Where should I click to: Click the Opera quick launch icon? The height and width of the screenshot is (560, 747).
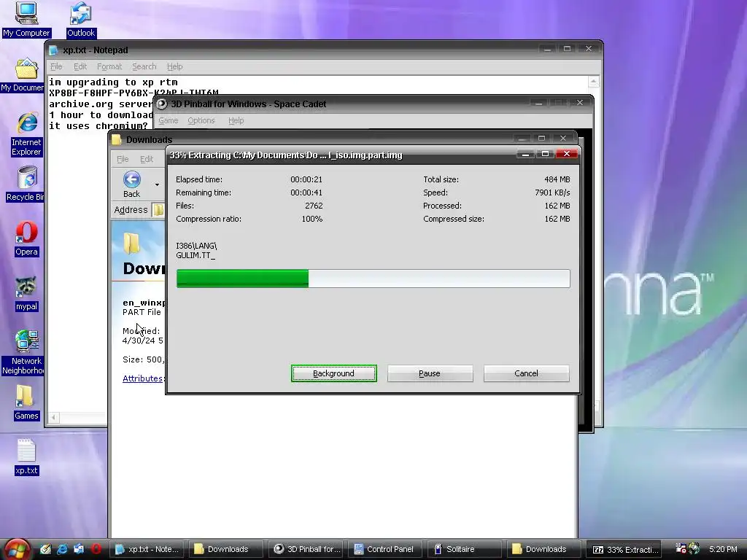click(x=96, y=549)
